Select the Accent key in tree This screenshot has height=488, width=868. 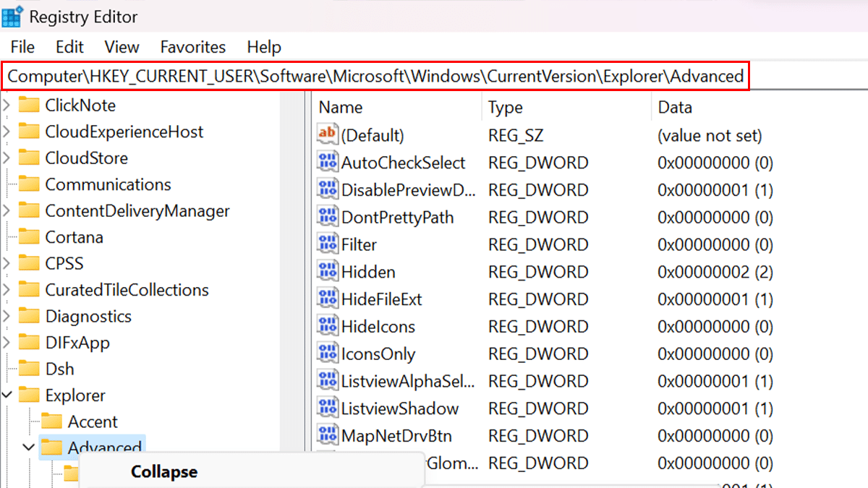(x=92, y=421)
